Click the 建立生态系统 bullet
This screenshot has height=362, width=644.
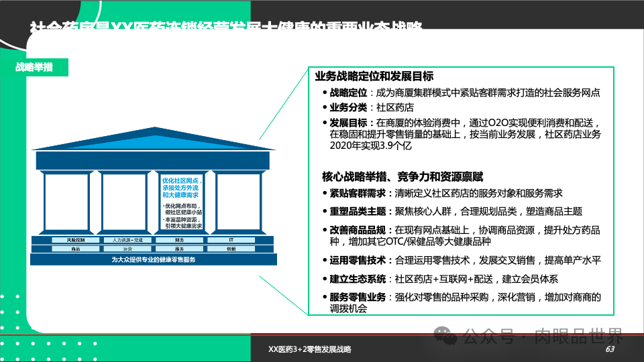(440, 279)
